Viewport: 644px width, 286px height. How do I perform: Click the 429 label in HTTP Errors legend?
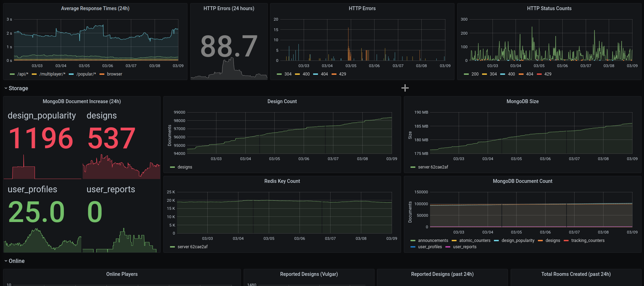coord(342,74)
